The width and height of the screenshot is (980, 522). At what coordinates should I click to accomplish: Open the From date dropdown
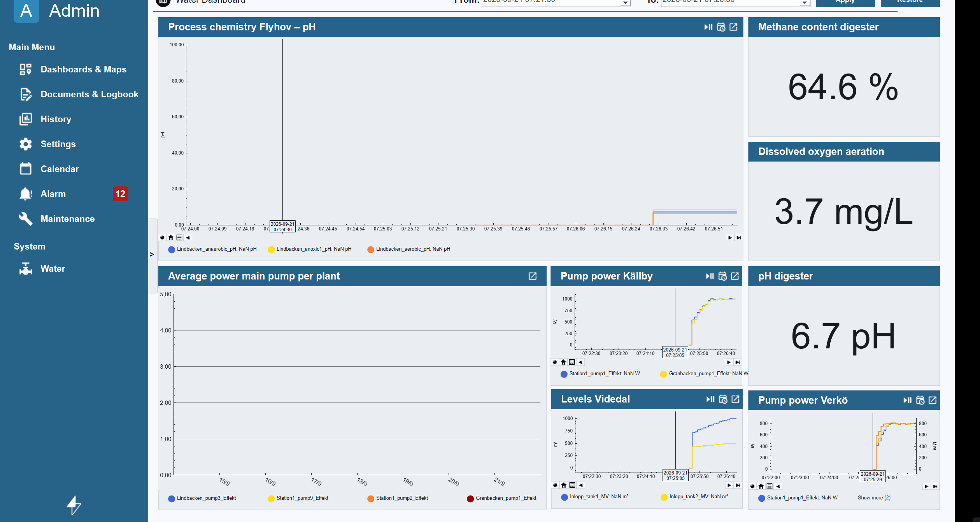click(x=625, y=3)
